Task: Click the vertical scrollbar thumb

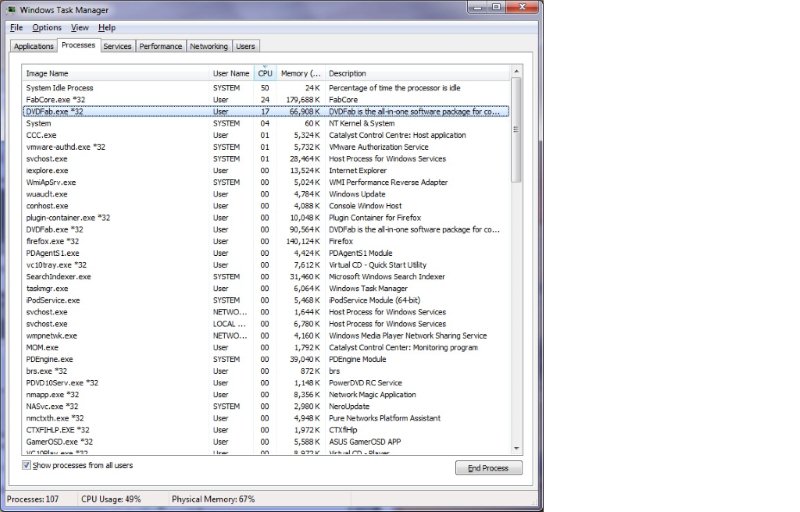Action: coord(516,130)
